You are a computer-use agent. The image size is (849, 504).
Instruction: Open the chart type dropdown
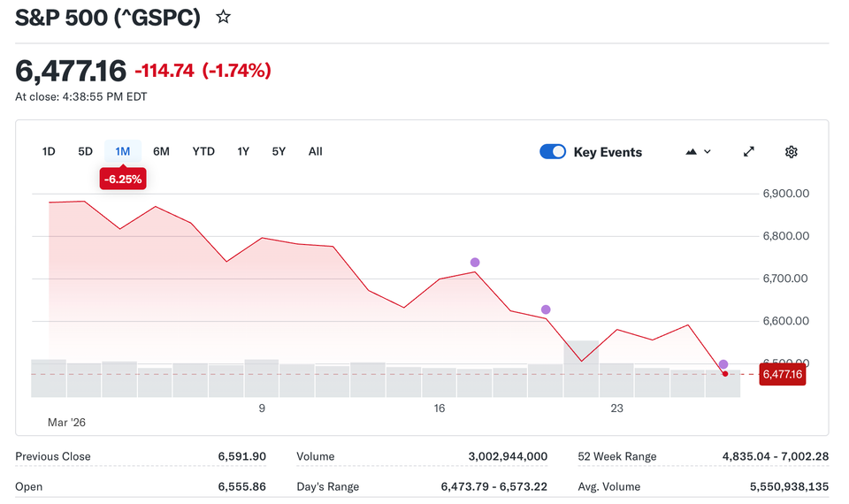[698, 152]
